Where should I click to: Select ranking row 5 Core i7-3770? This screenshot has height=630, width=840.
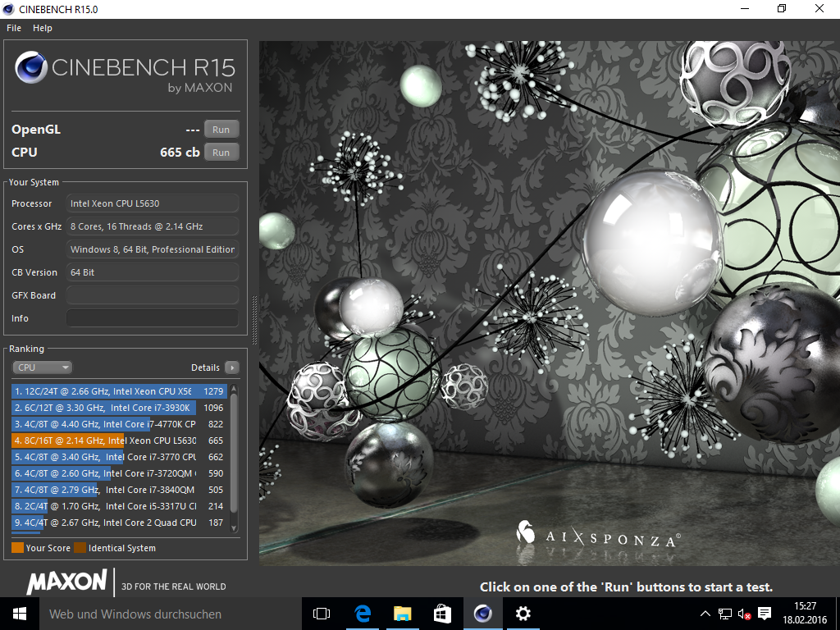click(120, 457)
